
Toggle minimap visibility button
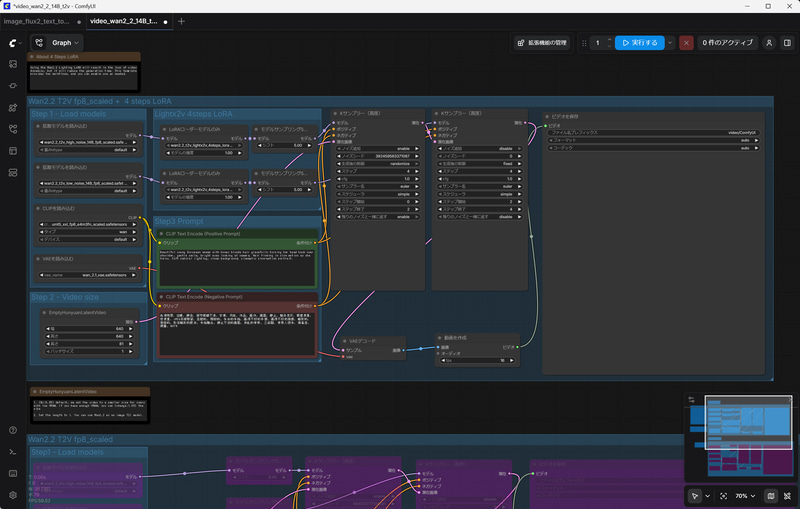click(x=770, y=495)
